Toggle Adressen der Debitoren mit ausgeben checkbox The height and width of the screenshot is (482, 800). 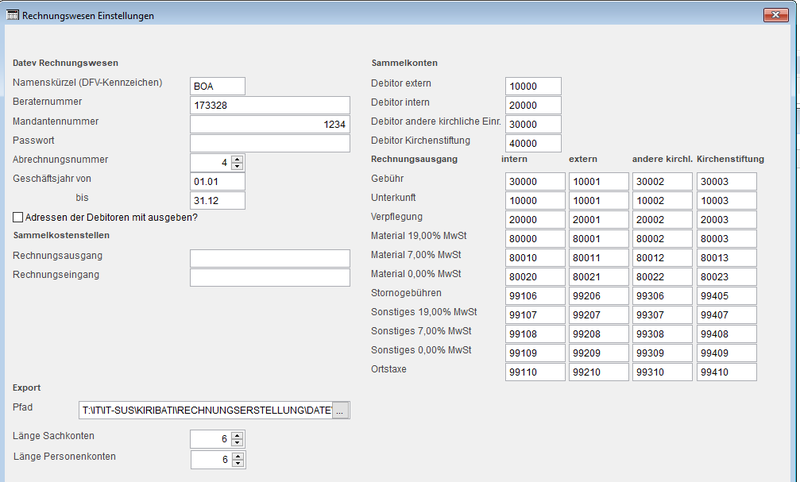click(x=18, y=217)
